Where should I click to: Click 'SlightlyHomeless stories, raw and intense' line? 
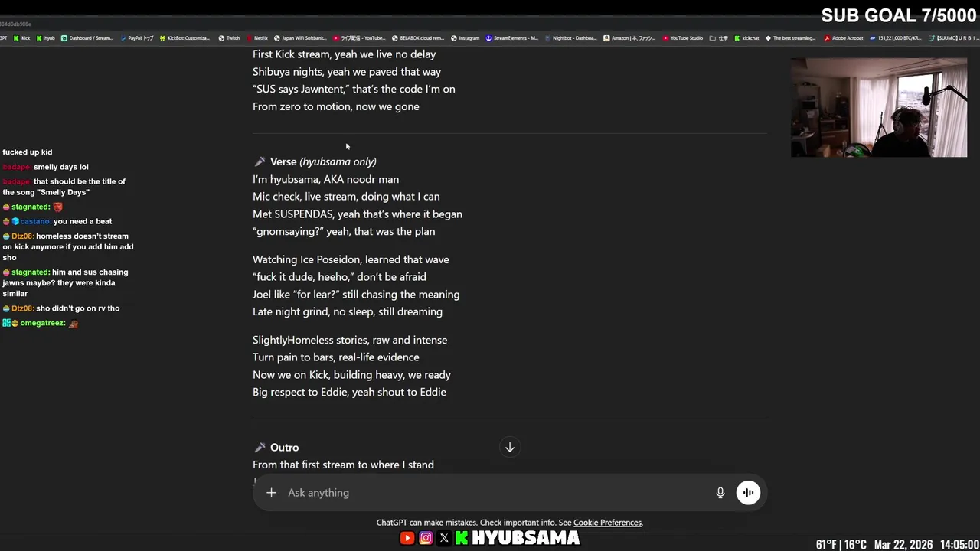coord(350,340)
